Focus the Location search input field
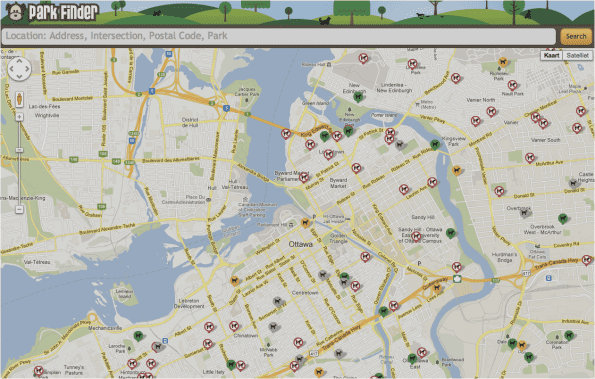The width and height of the screenshot is (595, 379). [279, 36]
